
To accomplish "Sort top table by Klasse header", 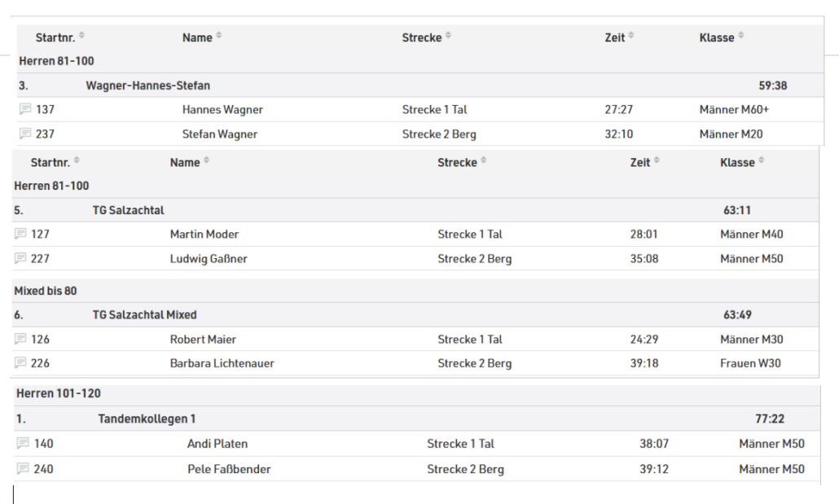I will (x=717, y=37).
